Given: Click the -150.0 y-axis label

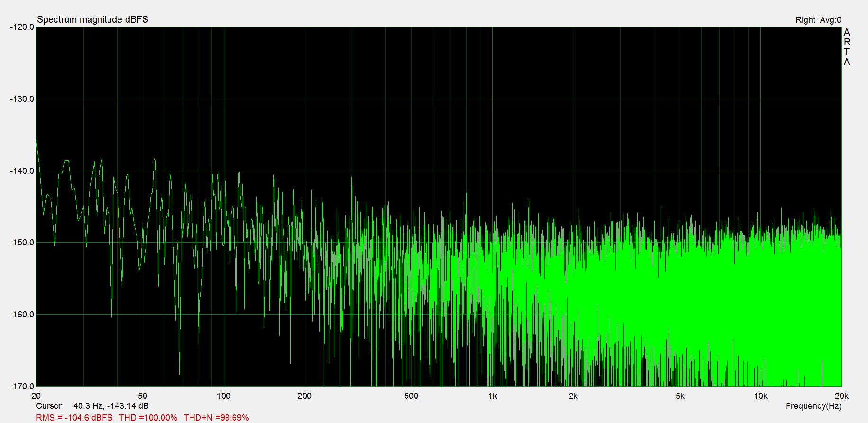Looking at the screenshot, I should tap(22, 243).
